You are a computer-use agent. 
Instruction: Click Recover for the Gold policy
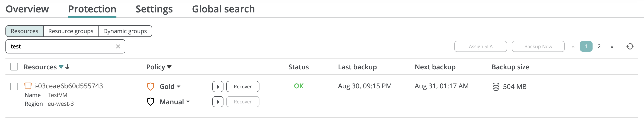[242, 87]
